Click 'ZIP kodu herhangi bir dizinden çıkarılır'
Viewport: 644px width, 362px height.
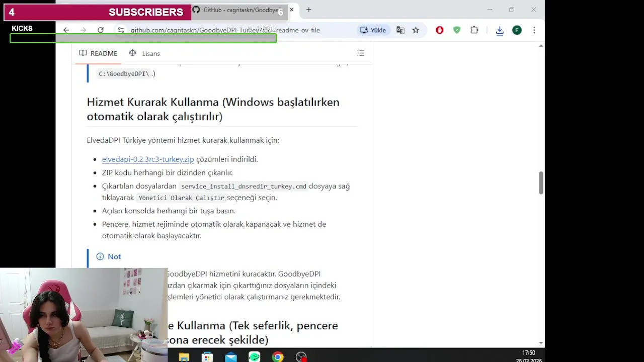pyautogui.click(x=167, y=173)
